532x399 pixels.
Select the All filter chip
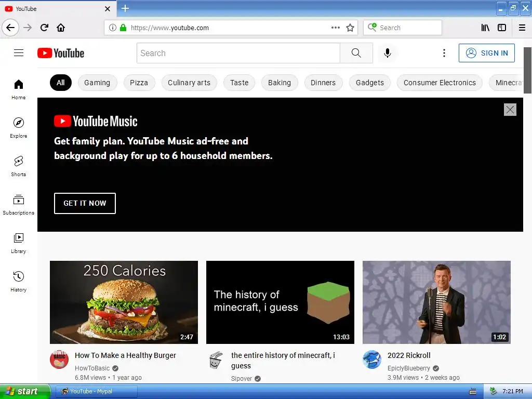point(61,83)
